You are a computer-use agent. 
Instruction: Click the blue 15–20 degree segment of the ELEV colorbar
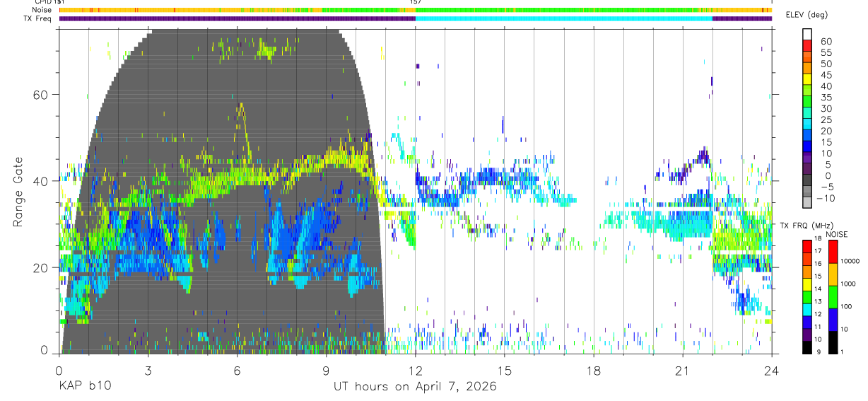click(808, 136)
